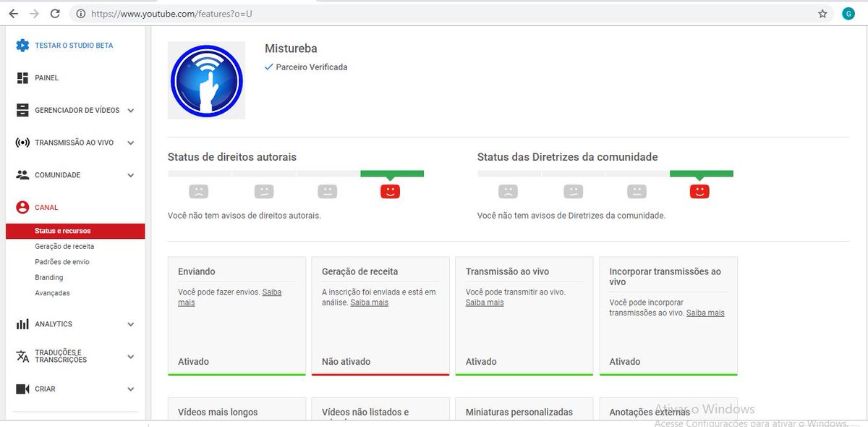This screenshot has height=427, width=868.
Task: Open Geração de receita submenu item
Action: [64, 247]
